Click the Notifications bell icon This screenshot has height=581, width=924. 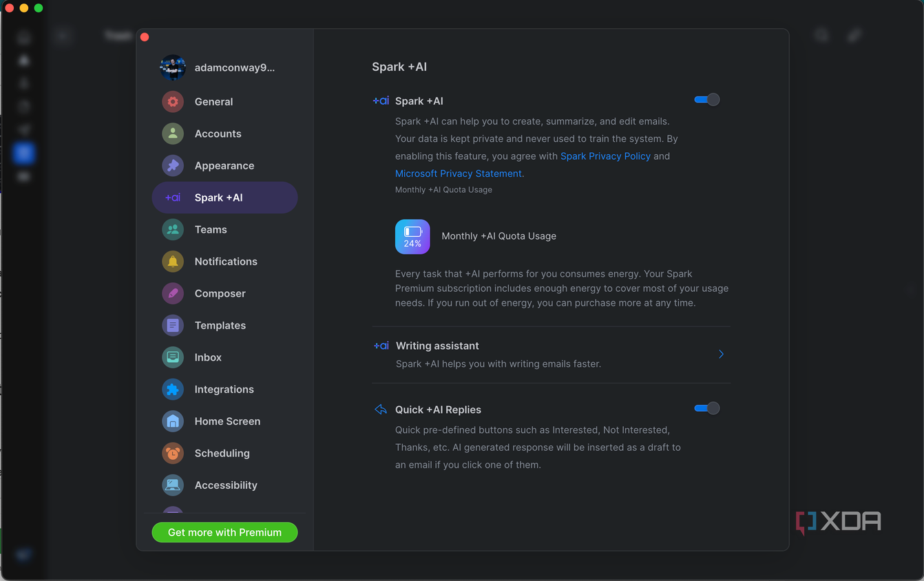(173, 262)
